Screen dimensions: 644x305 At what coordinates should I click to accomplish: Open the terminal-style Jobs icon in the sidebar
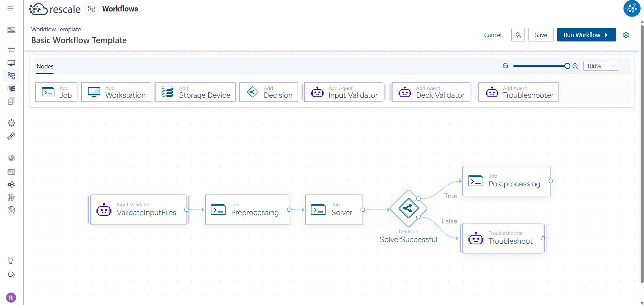[x=11, y=51]
